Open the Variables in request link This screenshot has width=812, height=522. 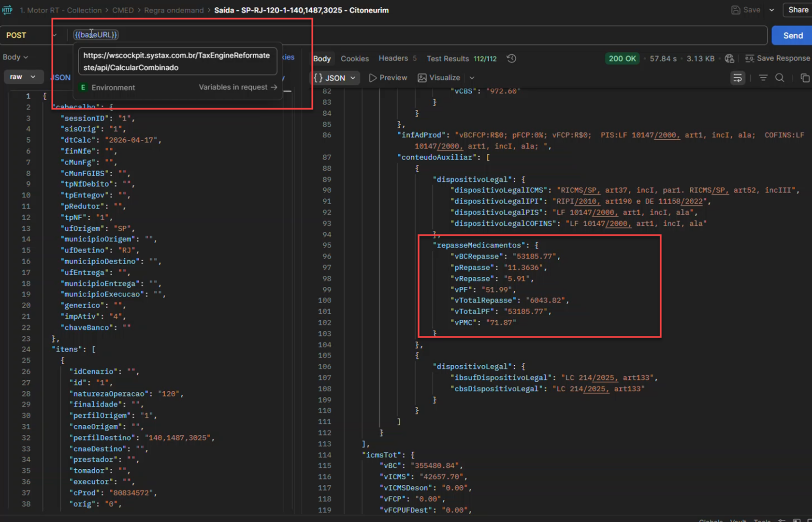pyautogui.click(x=238, y=87)
